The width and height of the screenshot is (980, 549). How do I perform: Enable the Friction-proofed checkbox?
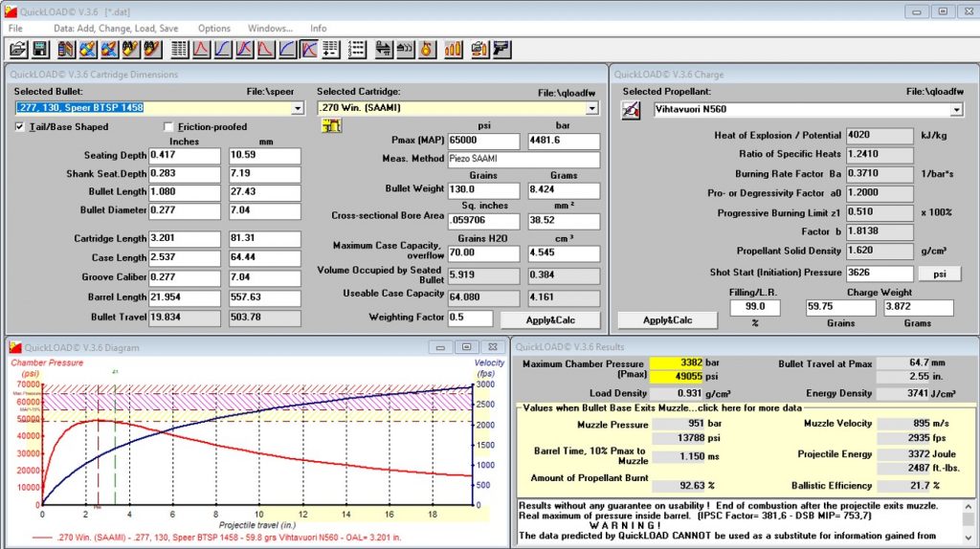[x=168, y=127]
